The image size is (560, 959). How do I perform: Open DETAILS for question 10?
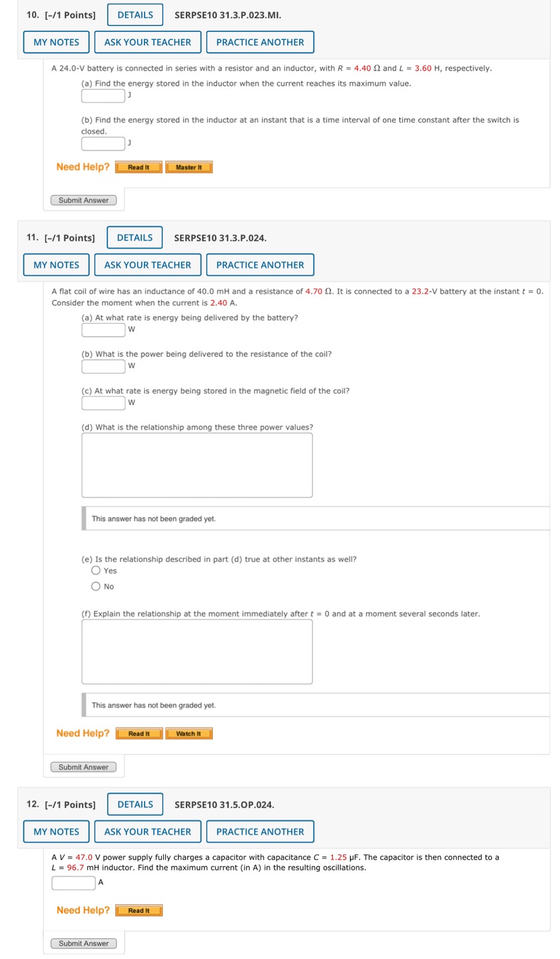135,14
